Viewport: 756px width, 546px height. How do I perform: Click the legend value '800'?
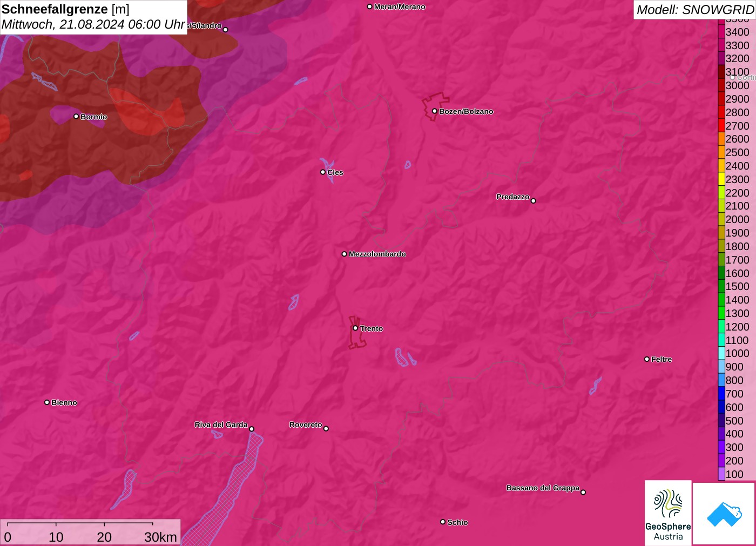click(x=734, y=380)
